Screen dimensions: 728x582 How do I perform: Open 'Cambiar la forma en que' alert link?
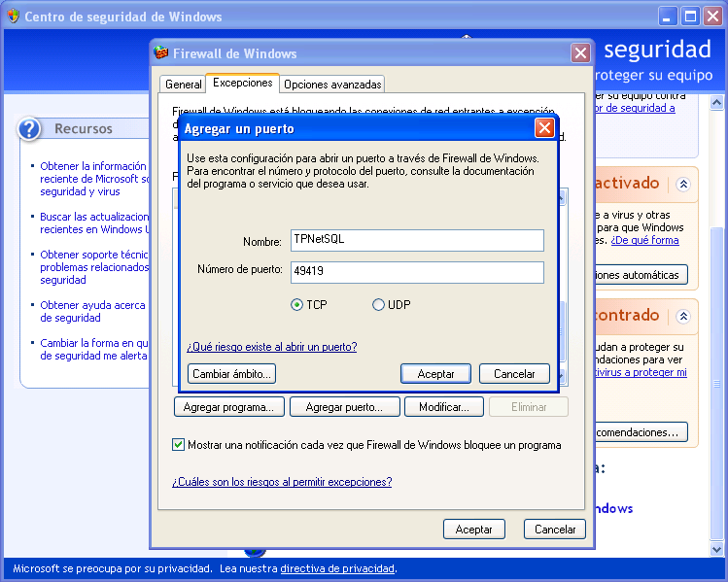(x=94, y=349)
